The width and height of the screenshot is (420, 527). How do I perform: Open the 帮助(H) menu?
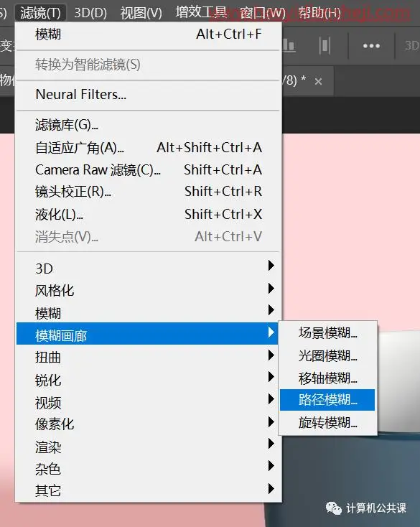pyautogui.click(x=319, y=13)
